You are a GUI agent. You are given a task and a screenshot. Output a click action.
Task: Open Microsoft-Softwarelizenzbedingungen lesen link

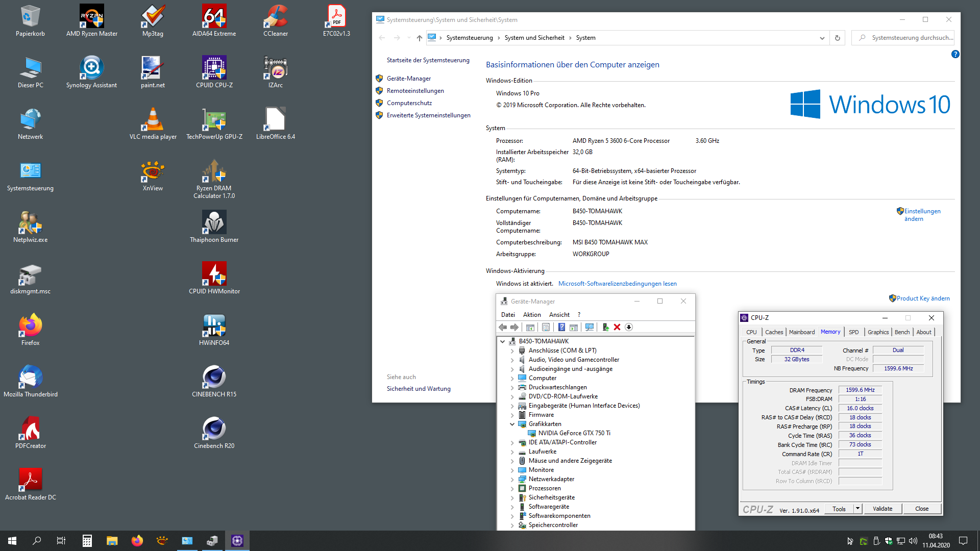[x=617, y=284]
